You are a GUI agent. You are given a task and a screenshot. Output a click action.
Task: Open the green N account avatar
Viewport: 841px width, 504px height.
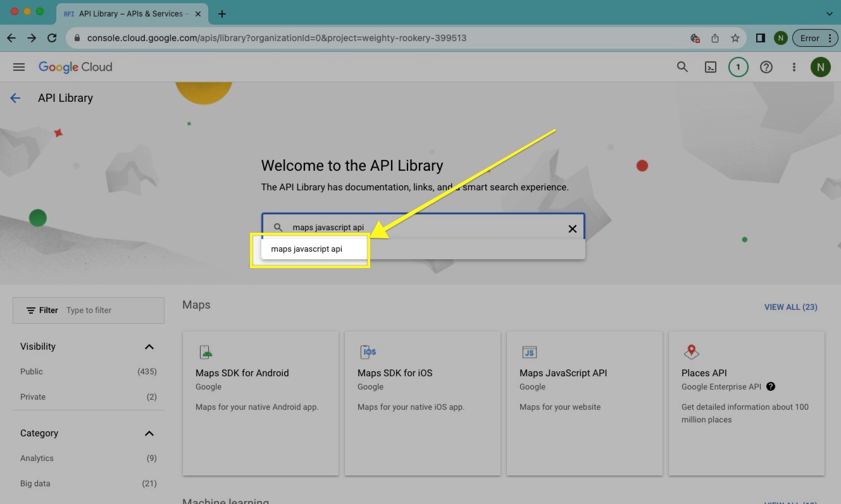[x=821, y=67]
